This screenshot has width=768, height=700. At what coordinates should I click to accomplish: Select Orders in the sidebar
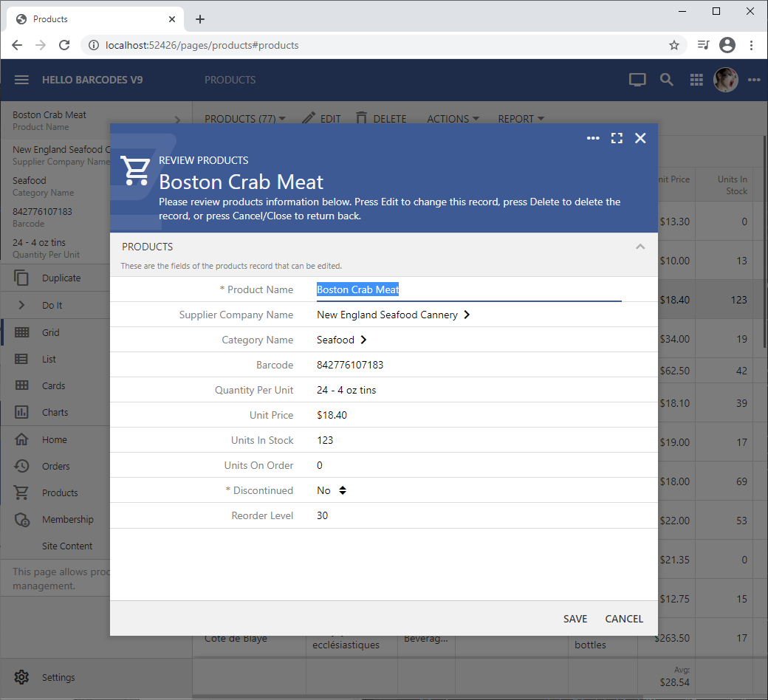click(55, 466)
